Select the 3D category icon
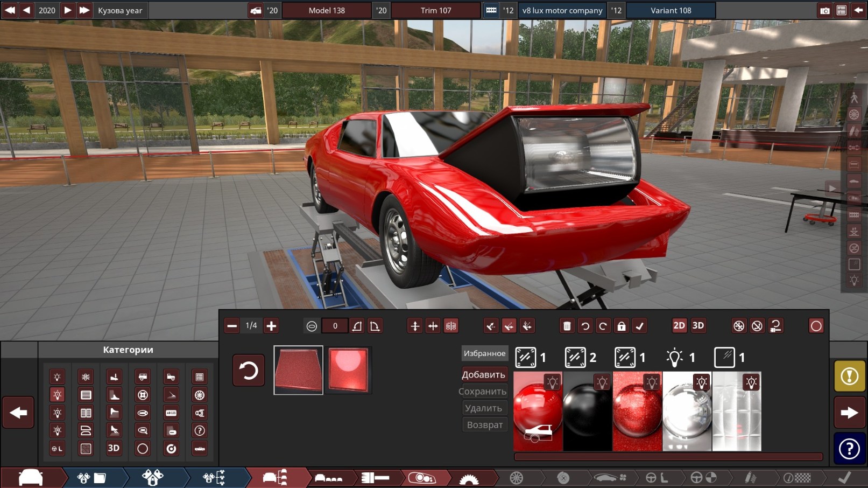The width and height of the screenshot is (868, 488). click(x=114, y=448)
